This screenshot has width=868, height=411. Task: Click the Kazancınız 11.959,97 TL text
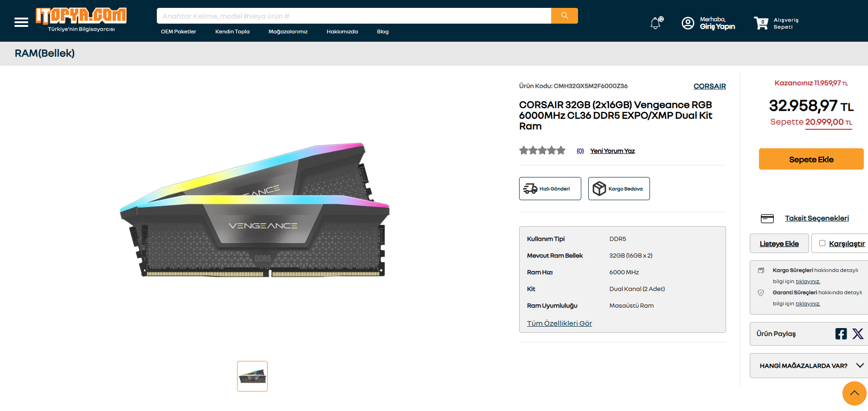coord(811,83)
